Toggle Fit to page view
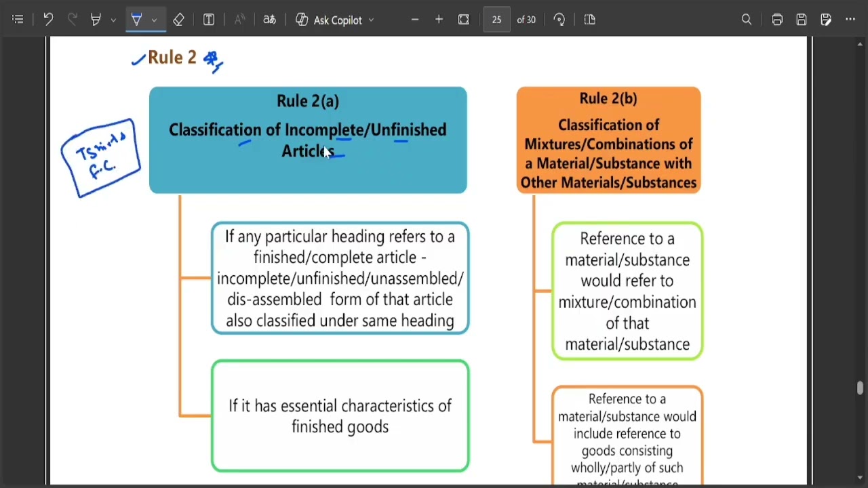 [x=464, y=20]
